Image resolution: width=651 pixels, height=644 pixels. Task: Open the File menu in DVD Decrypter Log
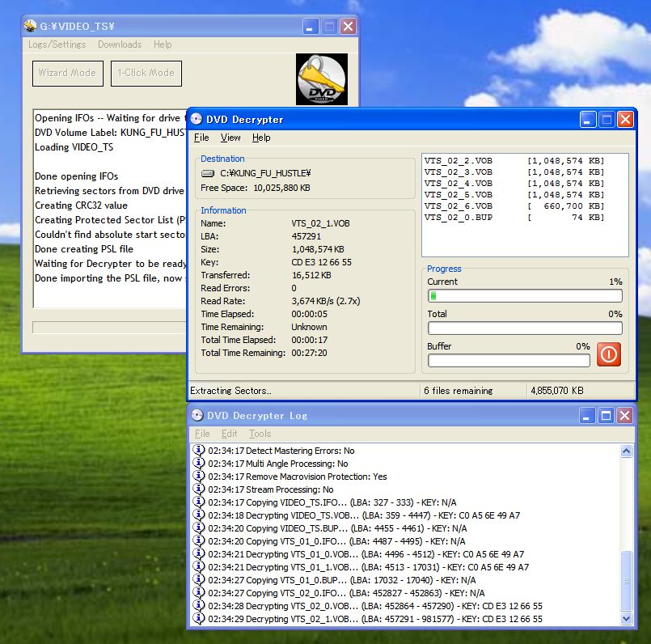click(202, 434)
